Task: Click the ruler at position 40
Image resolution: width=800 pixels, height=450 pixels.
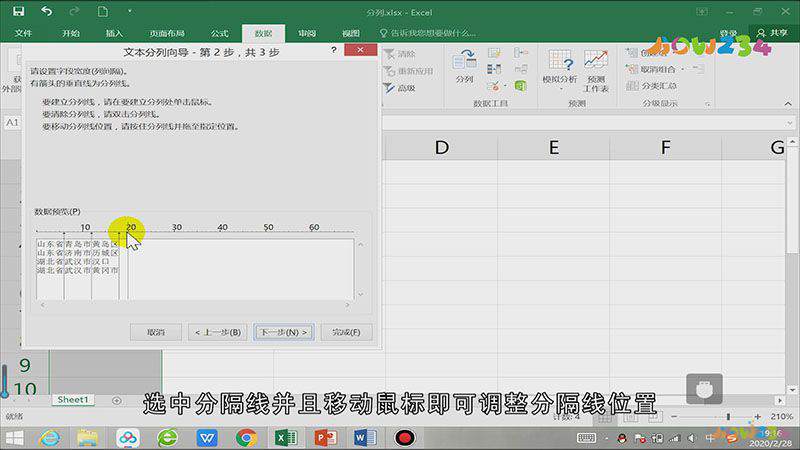Action: (x=222, y=227)
